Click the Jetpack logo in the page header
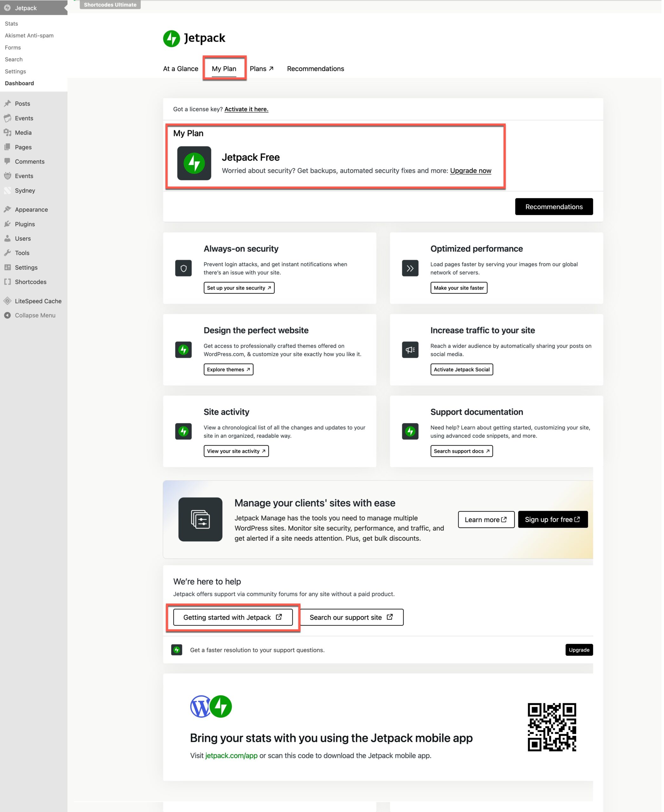Viewport: 664px width, 812px height. (194, 38)
